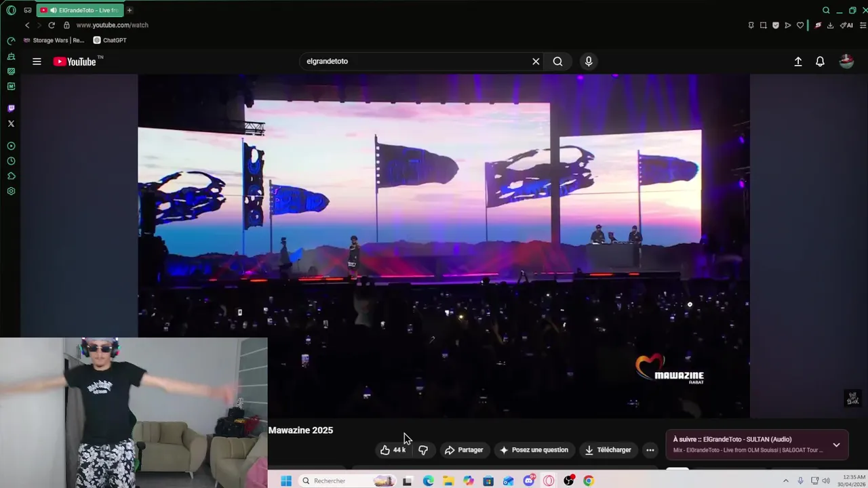Open the X (Twitter) sidebar icon
Screen dimensions: 868x488
[x=11, y=123]
